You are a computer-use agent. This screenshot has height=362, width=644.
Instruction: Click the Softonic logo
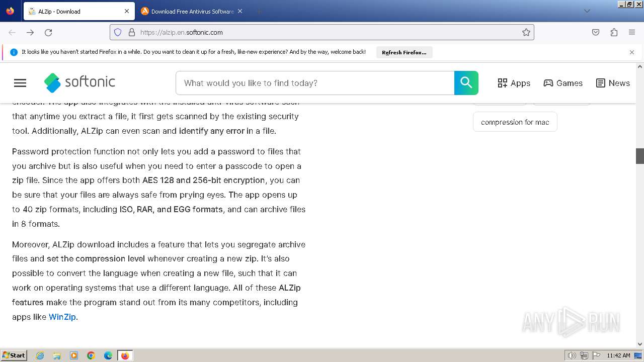[x=79, y=82]
